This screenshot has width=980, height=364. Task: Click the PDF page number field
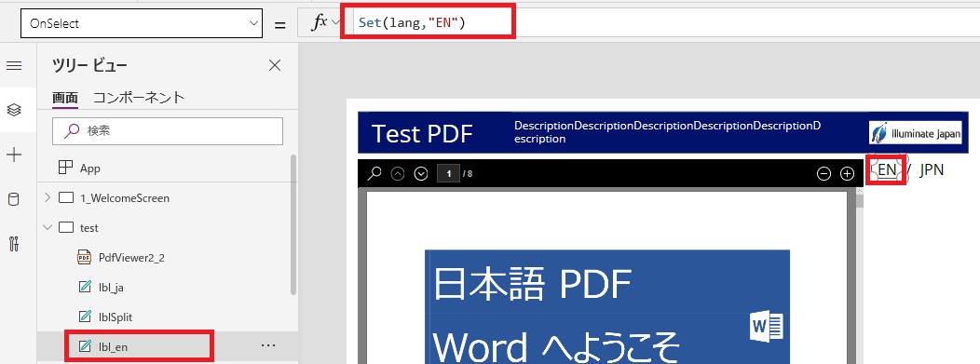(x=449, y=173)
